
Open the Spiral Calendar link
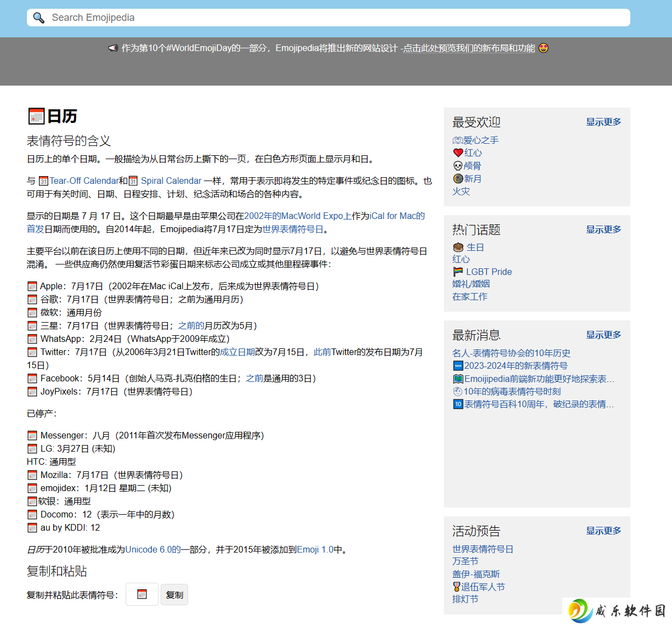click(x=171, y=181)
